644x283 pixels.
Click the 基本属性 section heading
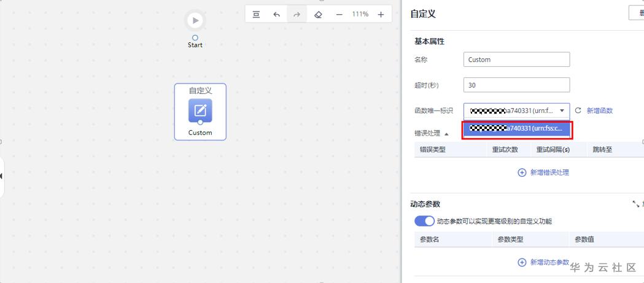coord(429,42)
